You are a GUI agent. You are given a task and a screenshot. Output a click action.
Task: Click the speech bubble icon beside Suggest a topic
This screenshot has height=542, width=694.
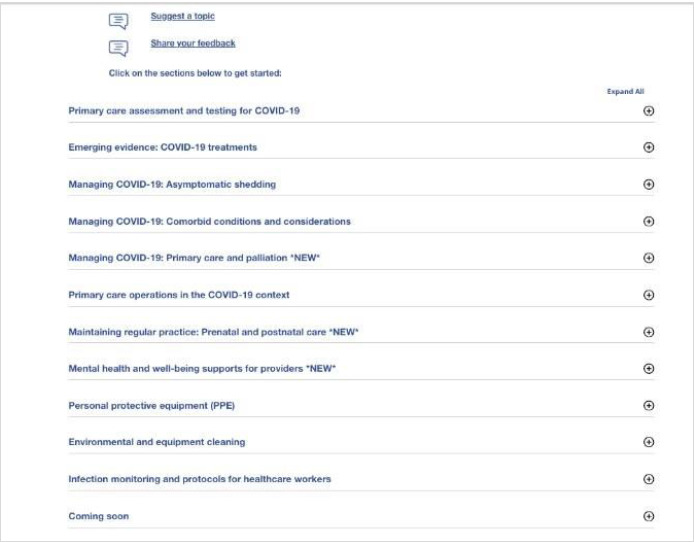pyautogui.click(x=116, y=19)
